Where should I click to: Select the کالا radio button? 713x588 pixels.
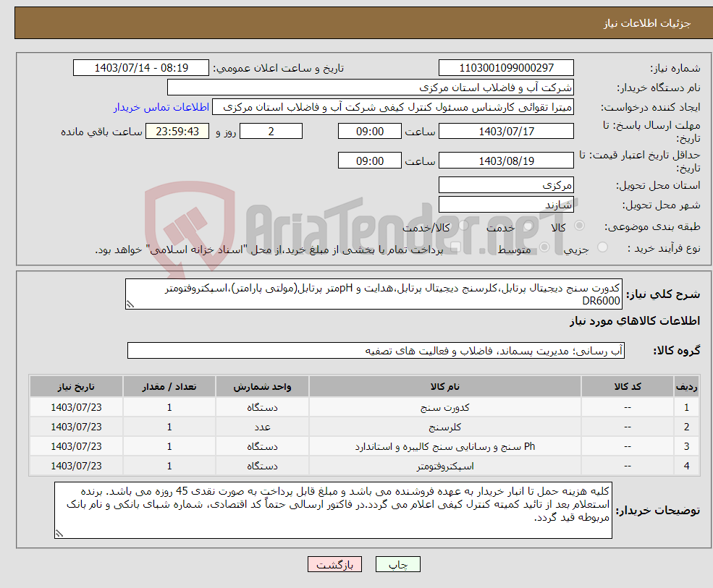pyautogui.click(x=579, y=226)
